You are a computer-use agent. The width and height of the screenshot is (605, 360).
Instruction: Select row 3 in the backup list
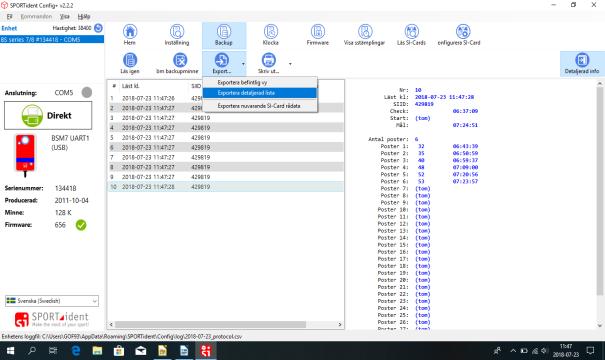click(x=225, y=118)
